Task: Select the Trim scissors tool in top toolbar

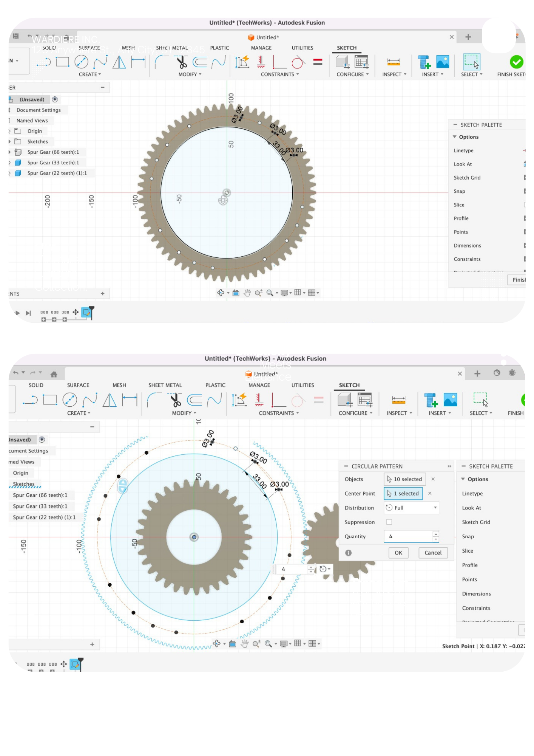Action: pos(182,62)
